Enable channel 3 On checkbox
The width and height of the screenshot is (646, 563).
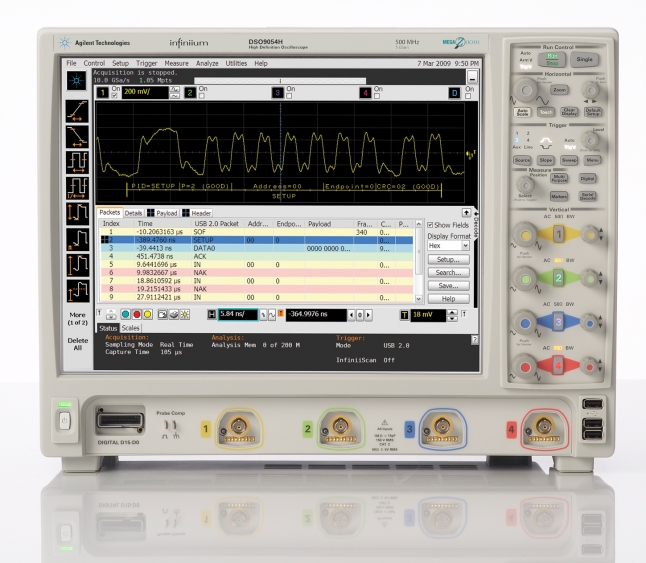click(289, 96)
